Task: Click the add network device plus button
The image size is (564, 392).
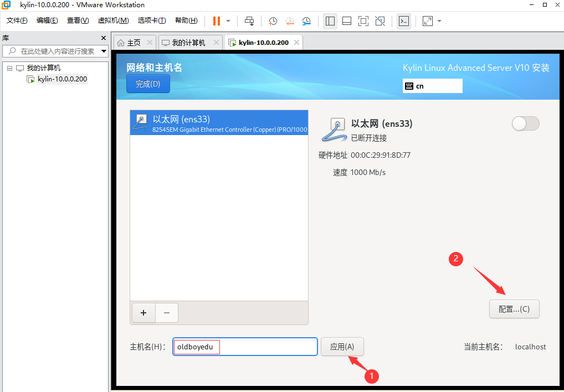Action: tap(143, 313)
